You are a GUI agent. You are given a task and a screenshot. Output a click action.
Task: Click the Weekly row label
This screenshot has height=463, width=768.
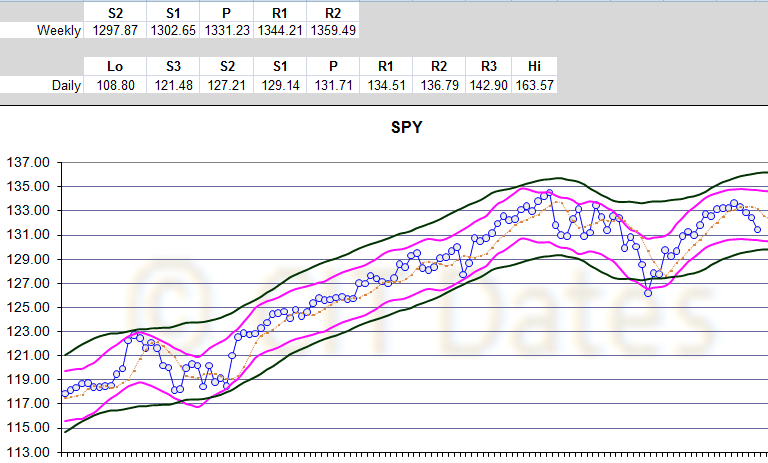point(59,30)
